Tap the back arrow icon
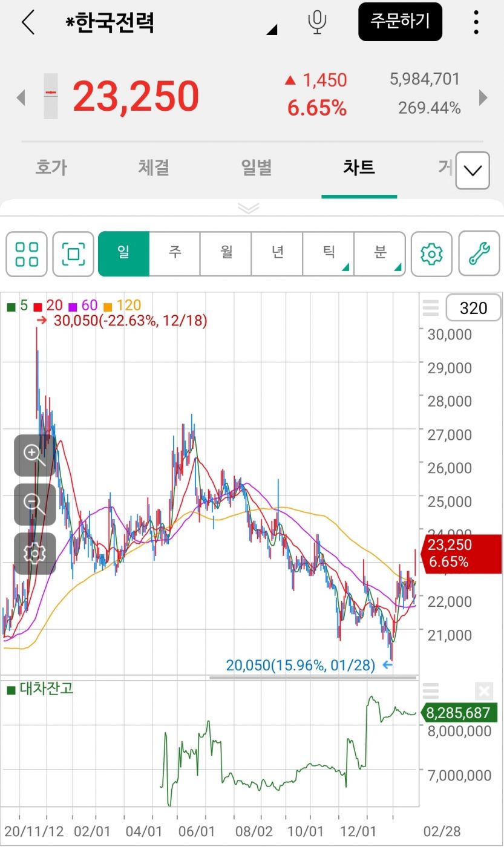 coord(28,22)
